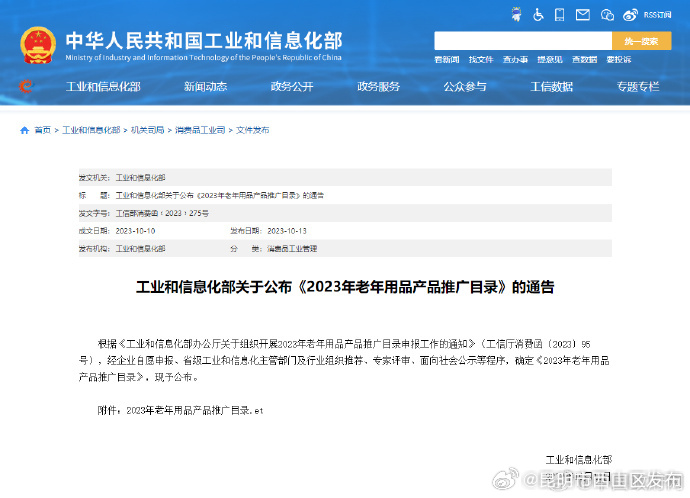Click the Weibo icon in header
The image size is (690, 498).
(630, 15)
